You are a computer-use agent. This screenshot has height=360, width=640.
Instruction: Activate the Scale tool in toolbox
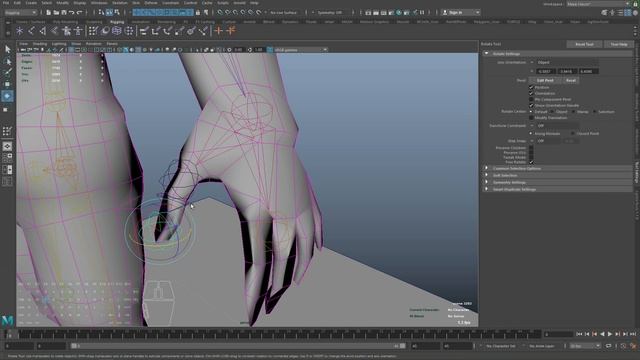tap(6, 109)
